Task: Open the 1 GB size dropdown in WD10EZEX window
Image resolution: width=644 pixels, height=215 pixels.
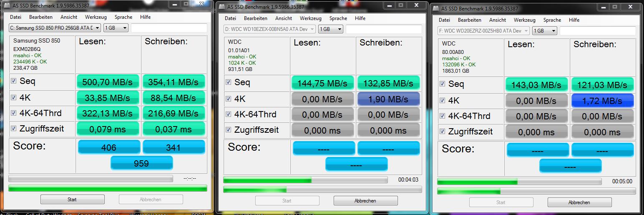Action: pos(330,29)
